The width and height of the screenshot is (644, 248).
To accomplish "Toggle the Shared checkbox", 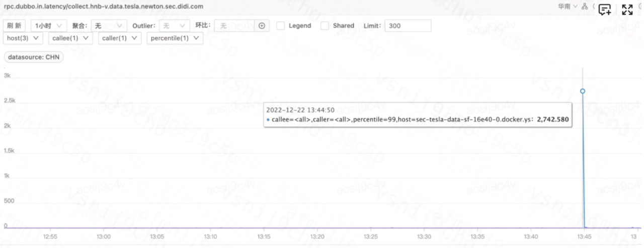I will [325, 26].
